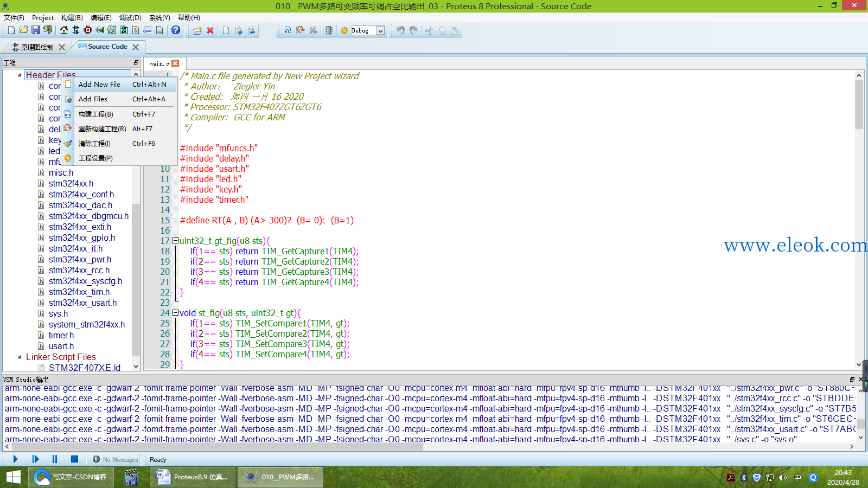
Task: Choose 重新构建工程(R) from context menu
Action: coord(119,129)
